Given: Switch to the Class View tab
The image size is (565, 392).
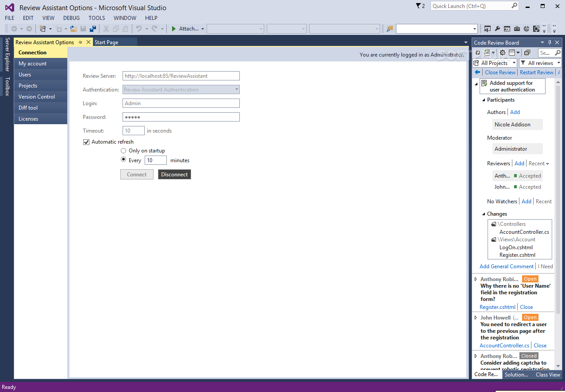Looking at the screenshot, I should tap(548, 374).
